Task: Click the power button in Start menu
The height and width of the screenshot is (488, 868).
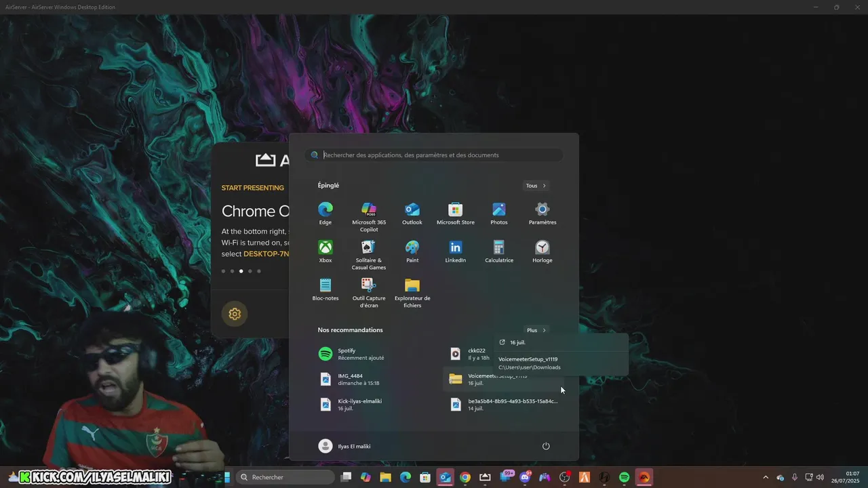Action: 546,446
